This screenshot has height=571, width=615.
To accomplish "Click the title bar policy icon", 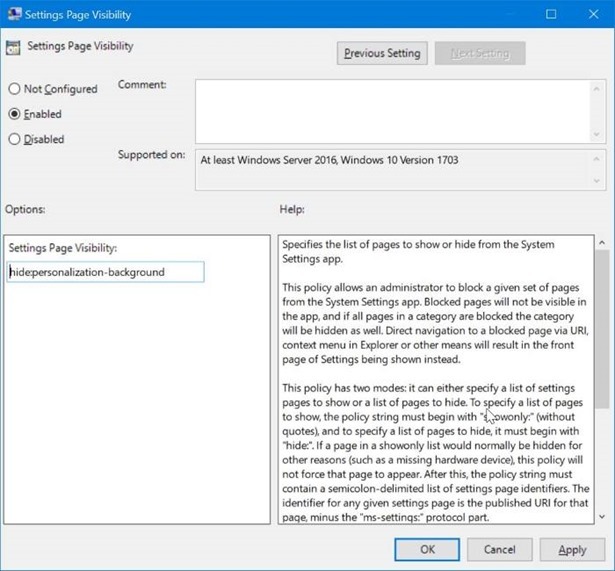I will click(x=15, y=14).
